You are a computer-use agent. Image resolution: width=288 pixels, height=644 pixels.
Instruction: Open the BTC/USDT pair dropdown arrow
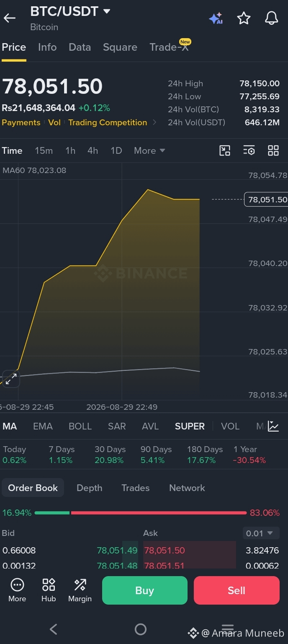(107, 11)
